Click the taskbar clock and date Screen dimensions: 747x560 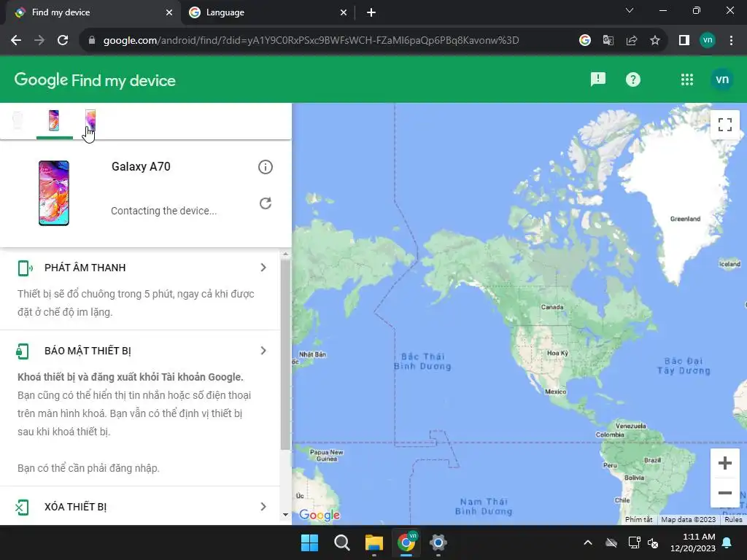693,542
